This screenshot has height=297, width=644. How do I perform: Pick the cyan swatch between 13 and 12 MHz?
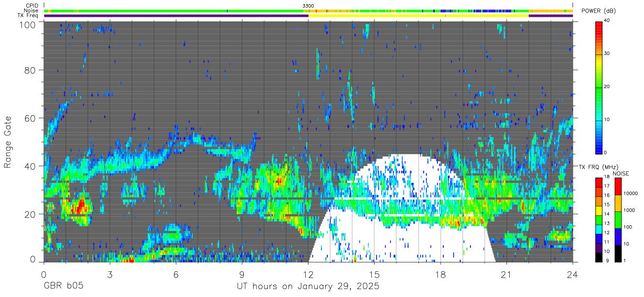tap(599, 228)
